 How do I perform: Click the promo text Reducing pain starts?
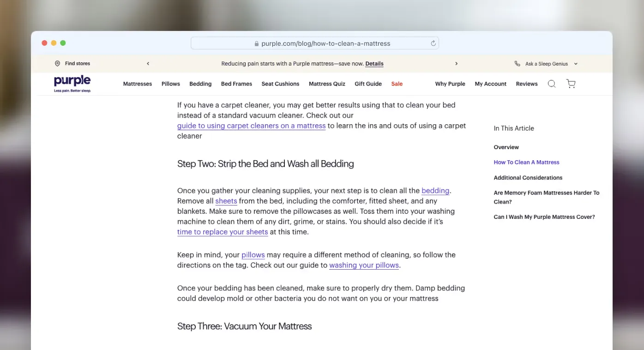(x=292, y=64)
